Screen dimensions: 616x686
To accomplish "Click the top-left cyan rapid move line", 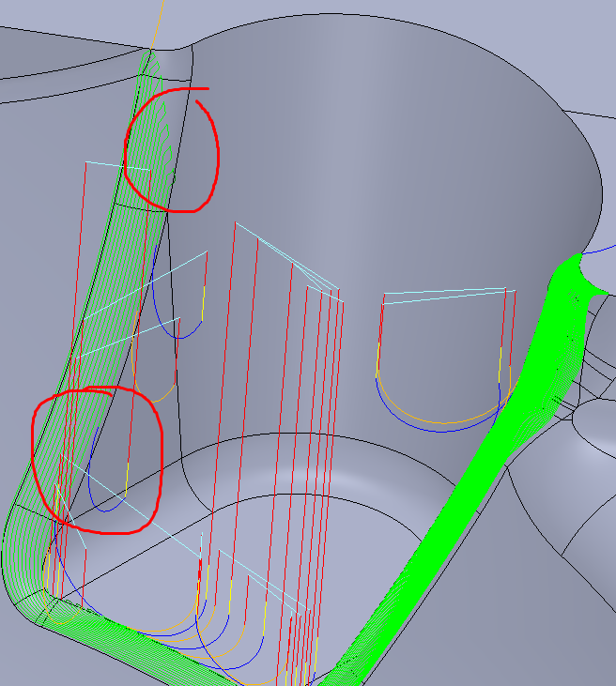I will [117, 166].
